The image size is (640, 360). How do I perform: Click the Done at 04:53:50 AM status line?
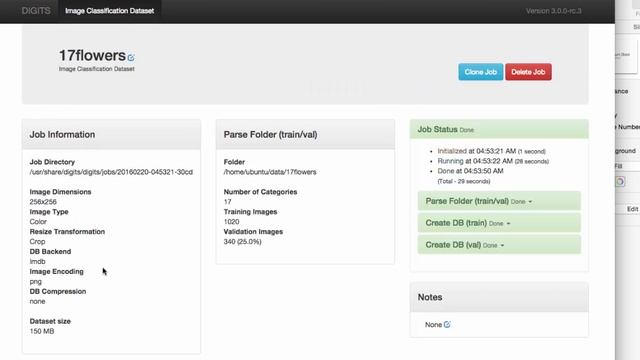(470, 171)
